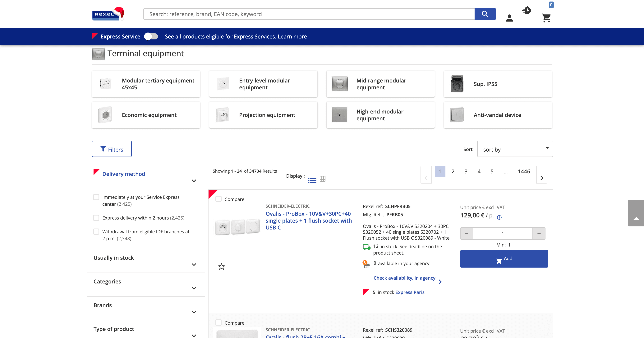Viewport: 644px width, 338px height.
Task: Jump to last page 1446
Action: pos(524,171)
